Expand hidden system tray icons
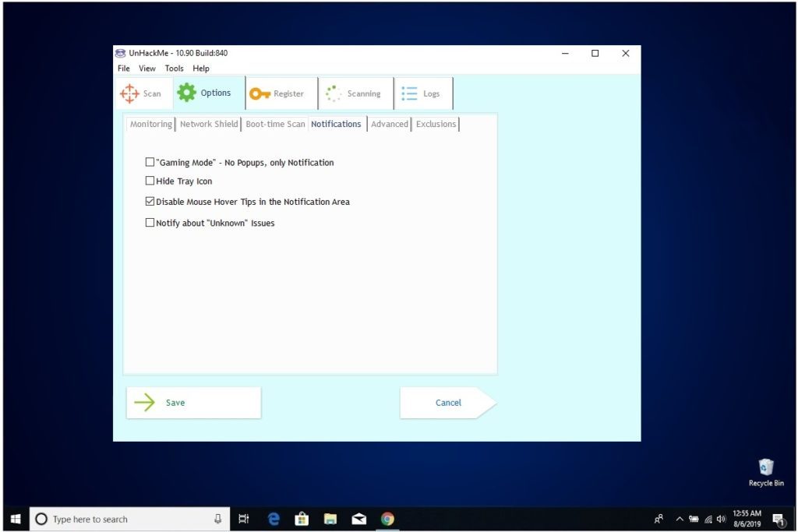 680,518
